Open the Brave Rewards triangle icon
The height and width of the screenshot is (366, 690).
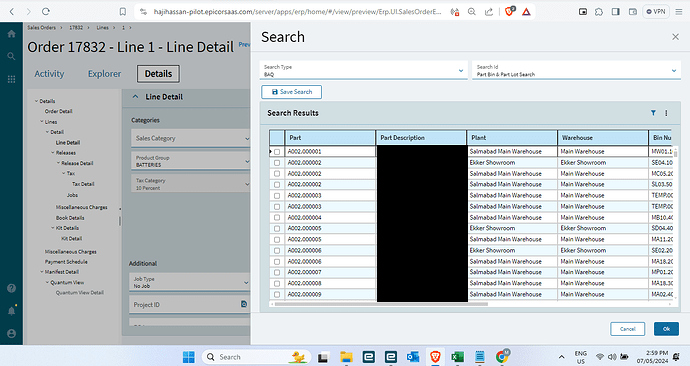526,12
